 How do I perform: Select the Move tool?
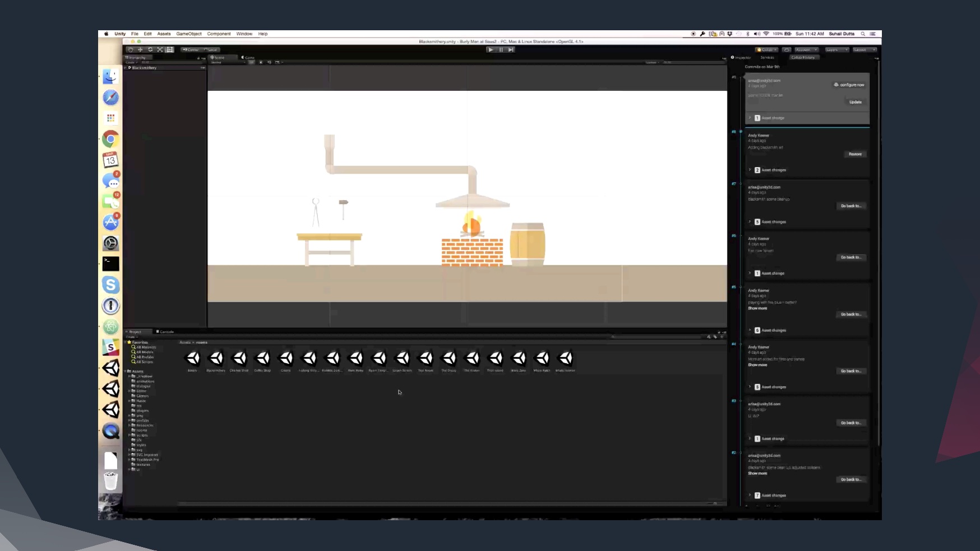click(140, 50)
